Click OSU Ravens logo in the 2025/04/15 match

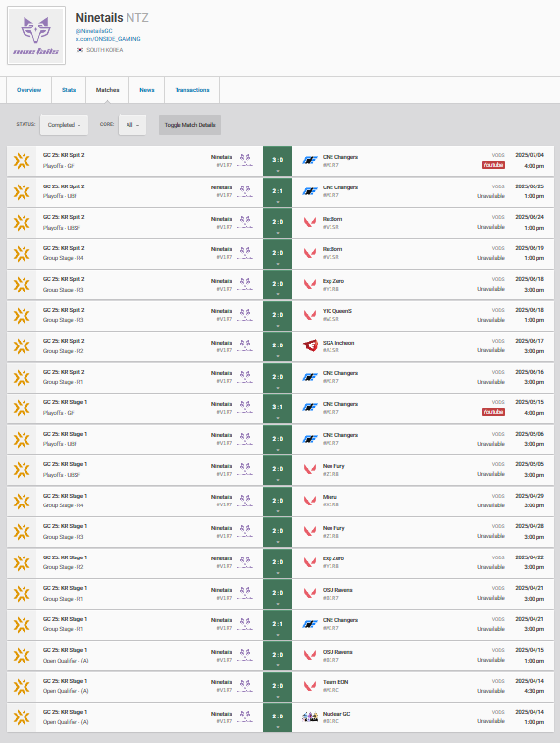click(x=310, y=655)
